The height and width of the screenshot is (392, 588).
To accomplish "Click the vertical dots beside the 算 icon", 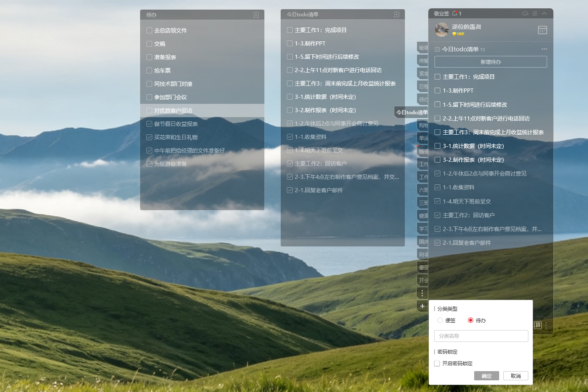I will (546, 325).
